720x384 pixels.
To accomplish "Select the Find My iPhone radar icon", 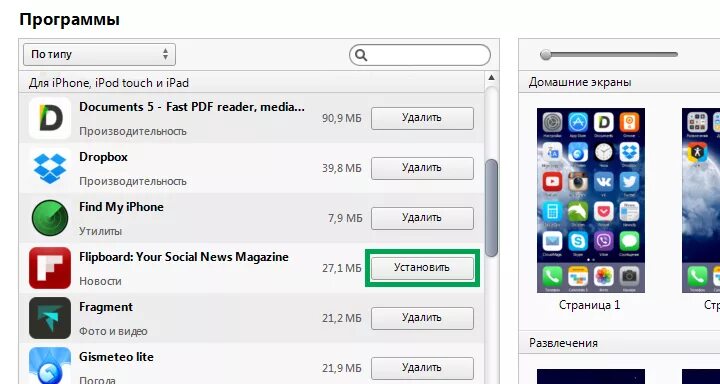I will [x=50, y=218].
